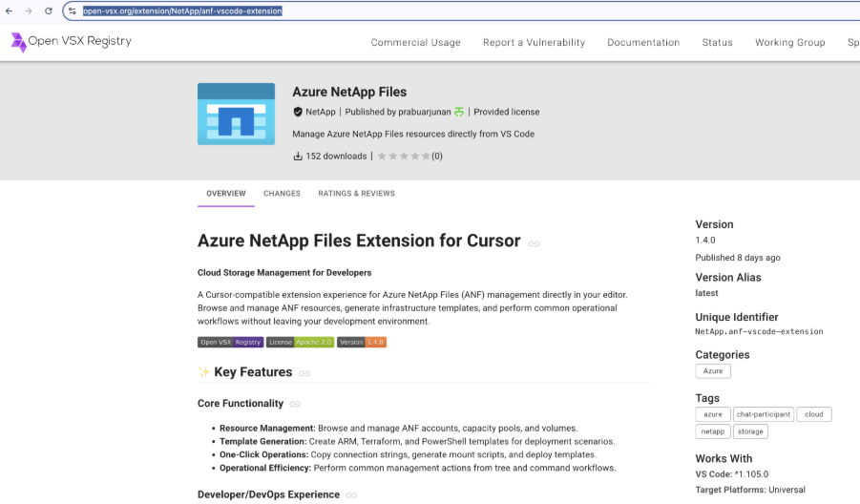Click the 152 downloads text

point(336,157)
